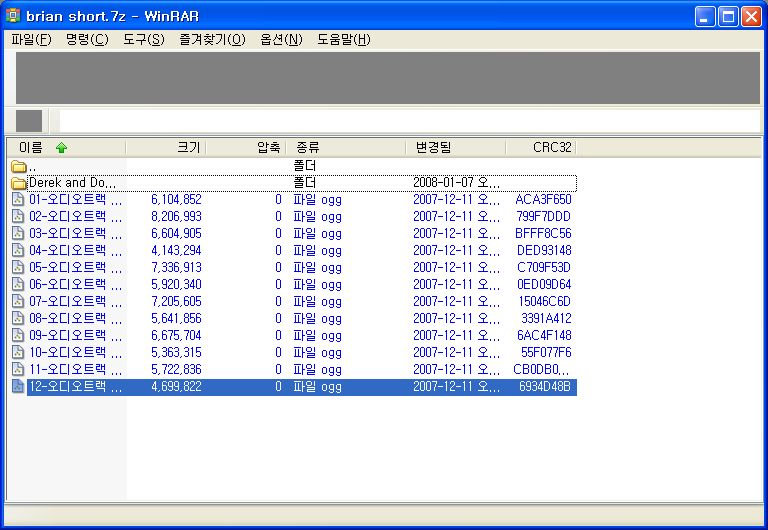Select the 08-오디오트랙 file icon
The height and width of the screenshot is (530, 768).
coord(18,318)
